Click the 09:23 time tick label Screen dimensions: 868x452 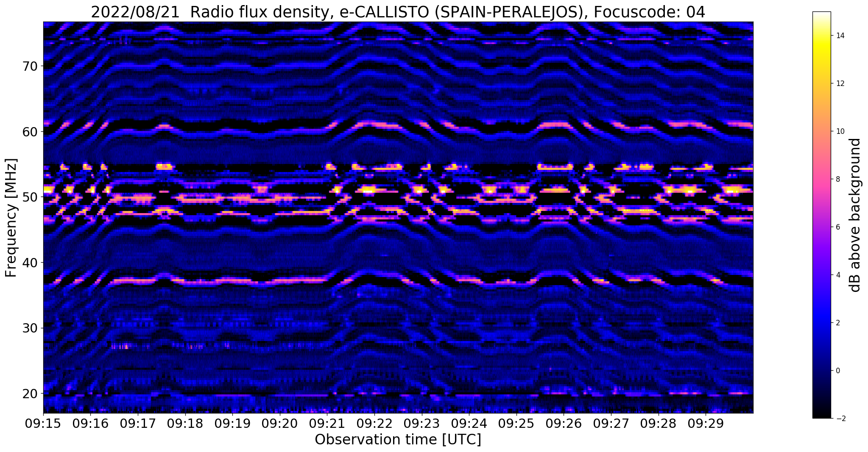(x=421, y=423)
